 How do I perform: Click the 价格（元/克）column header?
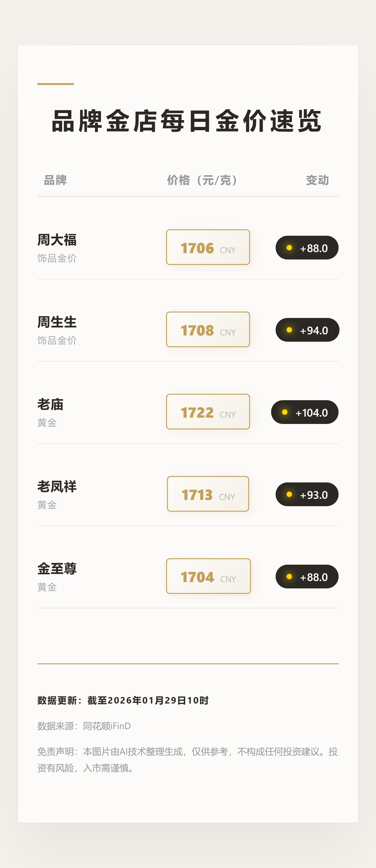pos(203,180)
